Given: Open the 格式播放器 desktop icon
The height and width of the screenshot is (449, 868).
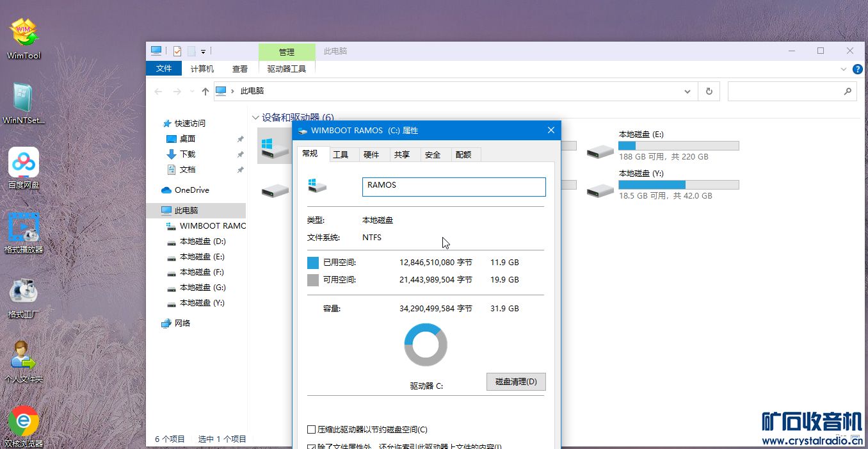Looking at the screenshot, I should (24, 233).
